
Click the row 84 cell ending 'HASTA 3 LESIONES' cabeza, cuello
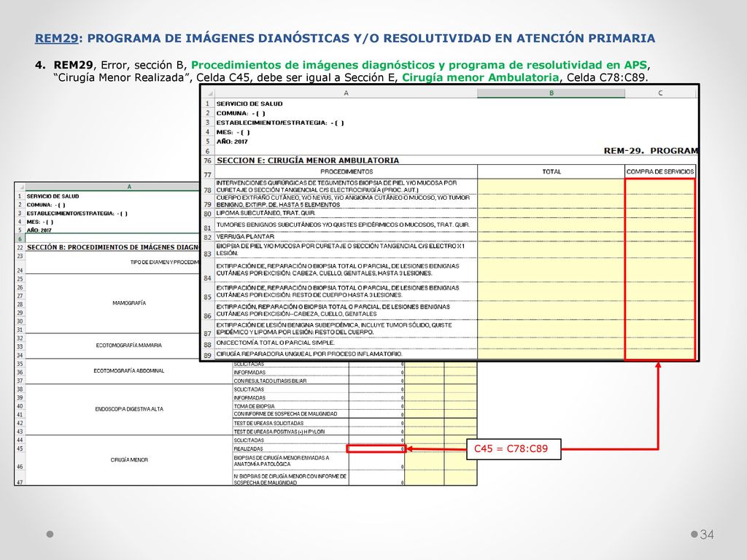pyautogui.click(x=347, y=270)
